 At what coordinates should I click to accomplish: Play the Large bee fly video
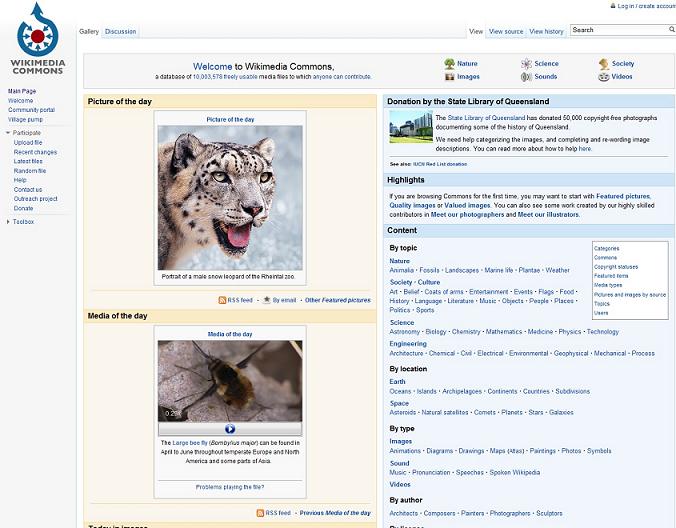pos(230,428)
